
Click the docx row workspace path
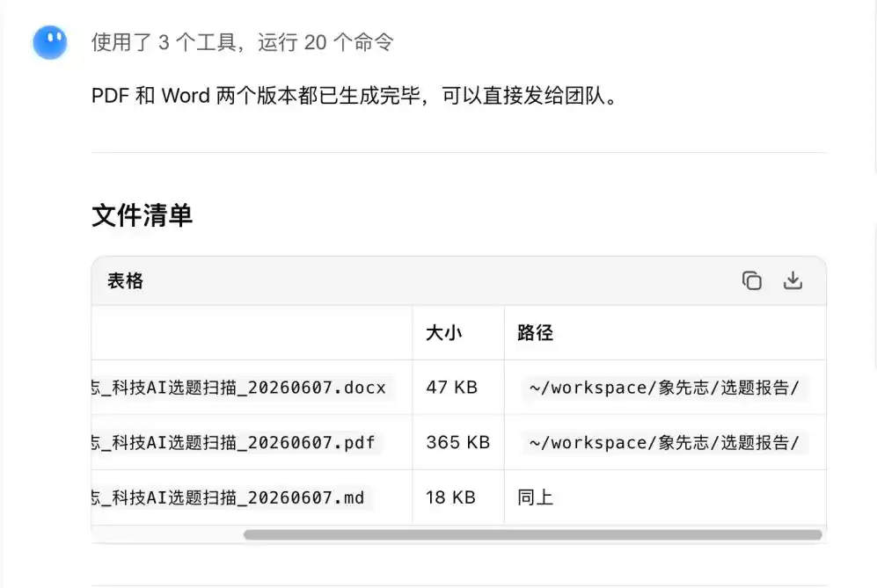(x=664, y=388)
